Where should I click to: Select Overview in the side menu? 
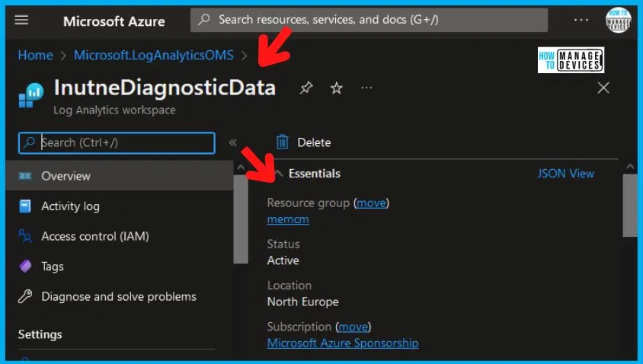pyautogui.click(x=120, y=176)
